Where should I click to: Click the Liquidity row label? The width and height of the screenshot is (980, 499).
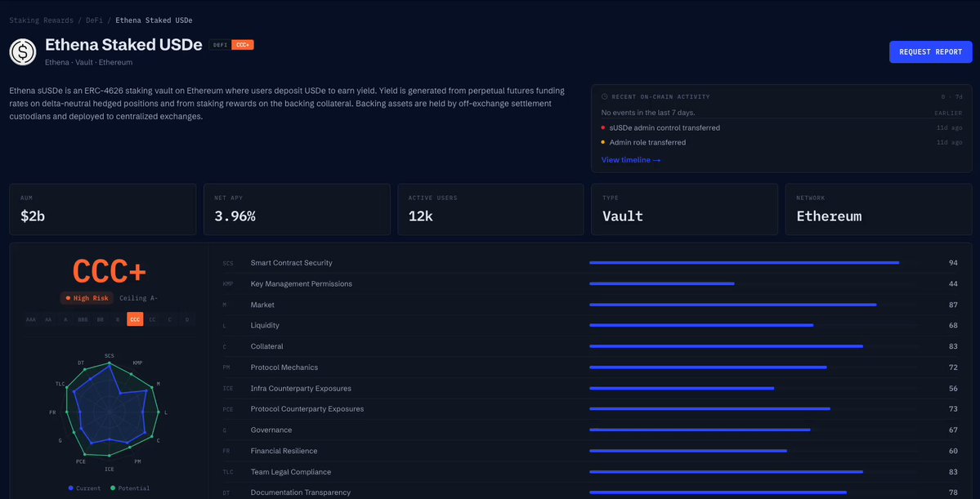click(265, 325)
